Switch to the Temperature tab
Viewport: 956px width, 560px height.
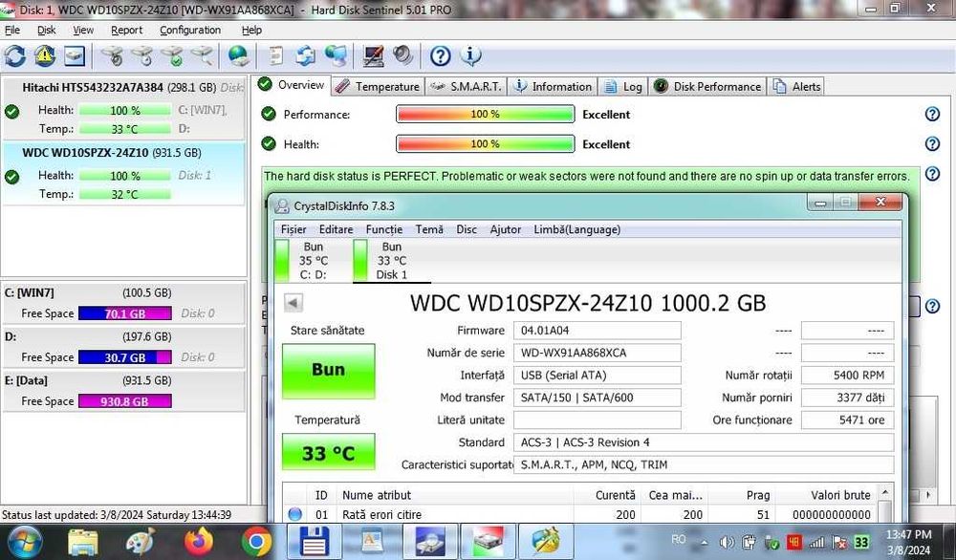coord(378,87)
